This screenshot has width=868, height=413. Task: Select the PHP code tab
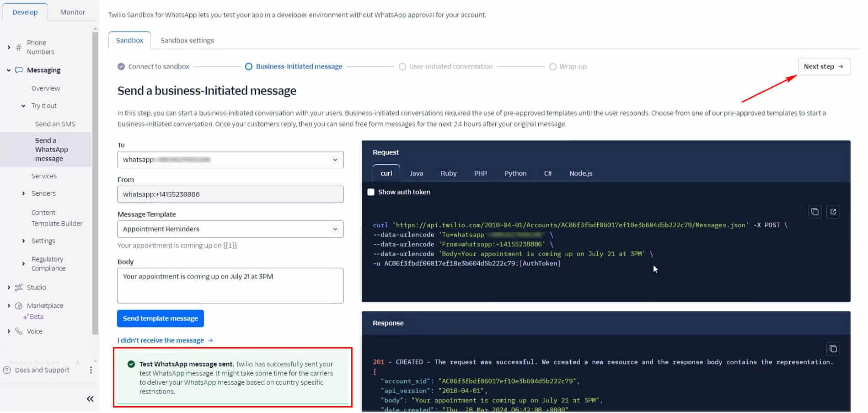click(480, 173)
